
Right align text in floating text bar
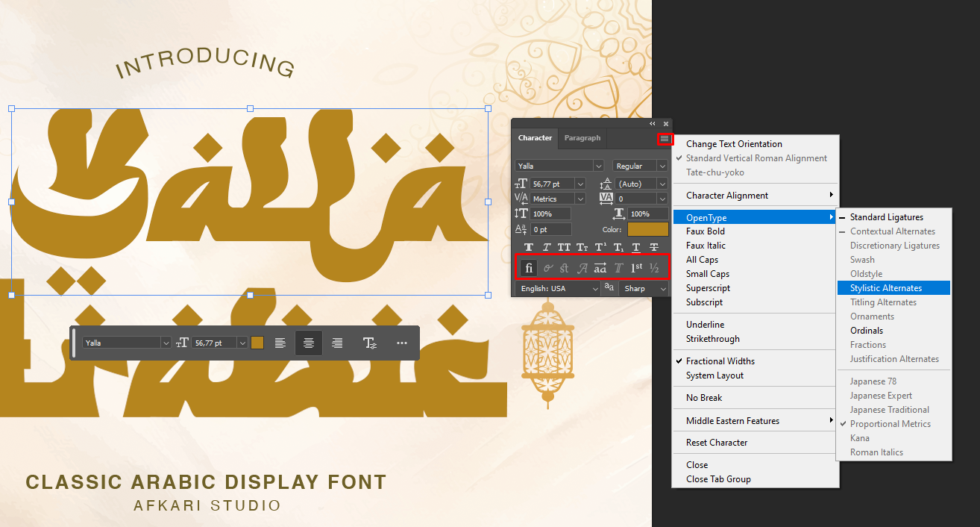point(337,343)
